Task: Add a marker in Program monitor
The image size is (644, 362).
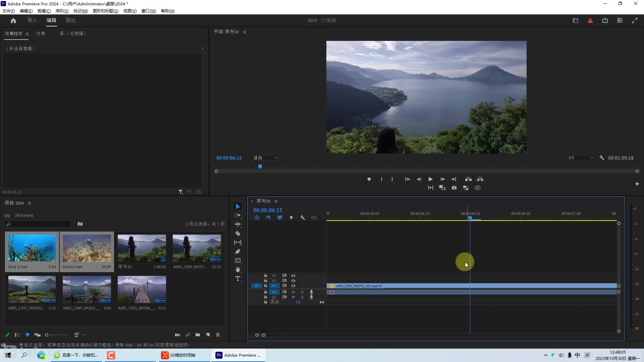Action: [369, 179]
